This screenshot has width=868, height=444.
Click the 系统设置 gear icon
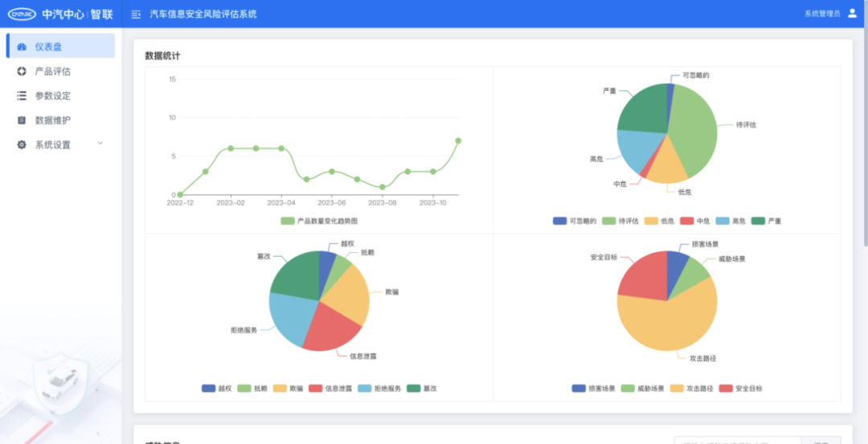point(22,145)
